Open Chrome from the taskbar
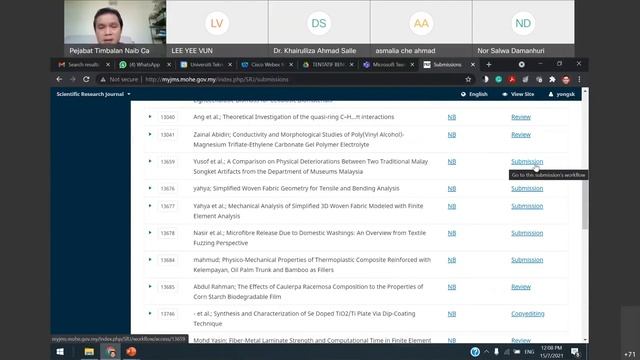This screenshot has width=640, height=360. coord(111,351)
